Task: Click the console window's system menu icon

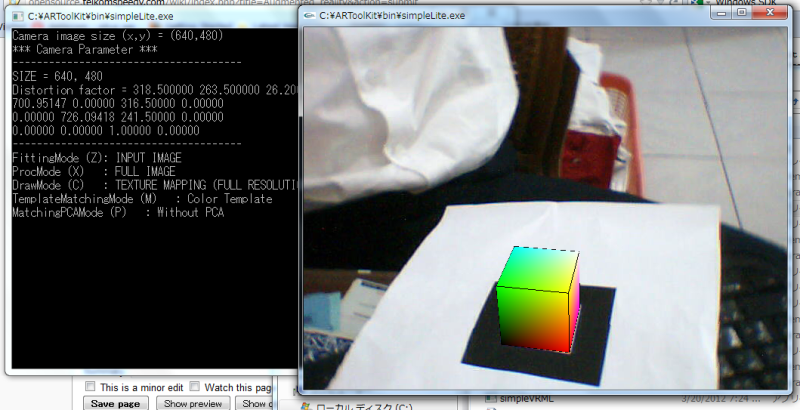Action: coord(17,16)
